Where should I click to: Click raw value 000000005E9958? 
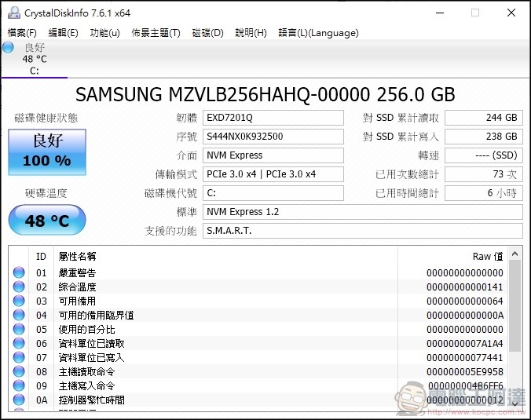tap(465, 372)
